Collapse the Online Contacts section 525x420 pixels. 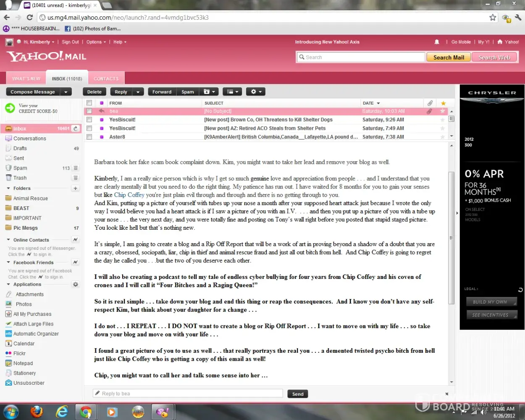click(8, 240)
